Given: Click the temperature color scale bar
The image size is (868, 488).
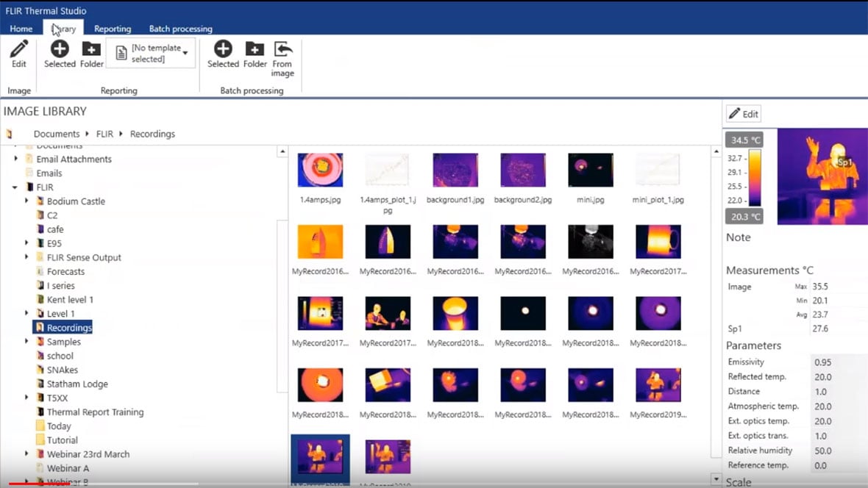Looking at the screenshot, I should tap(754, 178).
